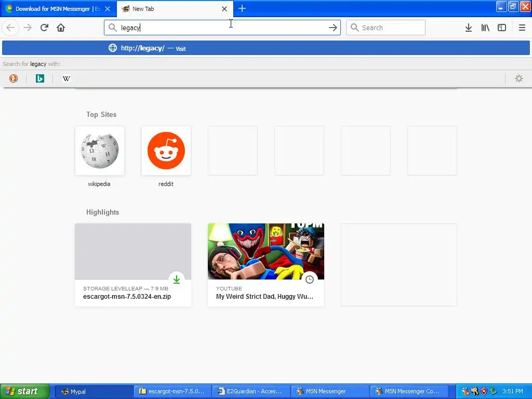
Task: Switch to E2Guardian - Access taskbar window
Action: [251, 392]
